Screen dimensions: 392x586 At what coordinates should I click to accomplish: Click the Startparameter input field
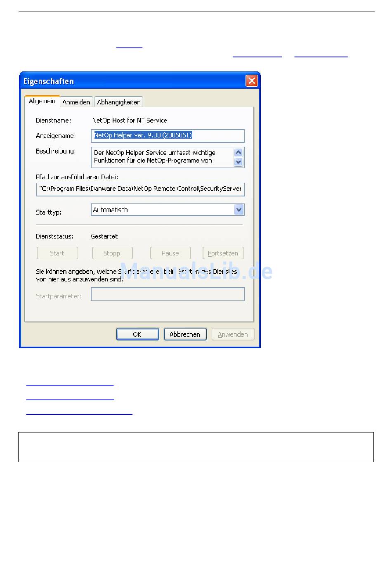tap(168, 294)
